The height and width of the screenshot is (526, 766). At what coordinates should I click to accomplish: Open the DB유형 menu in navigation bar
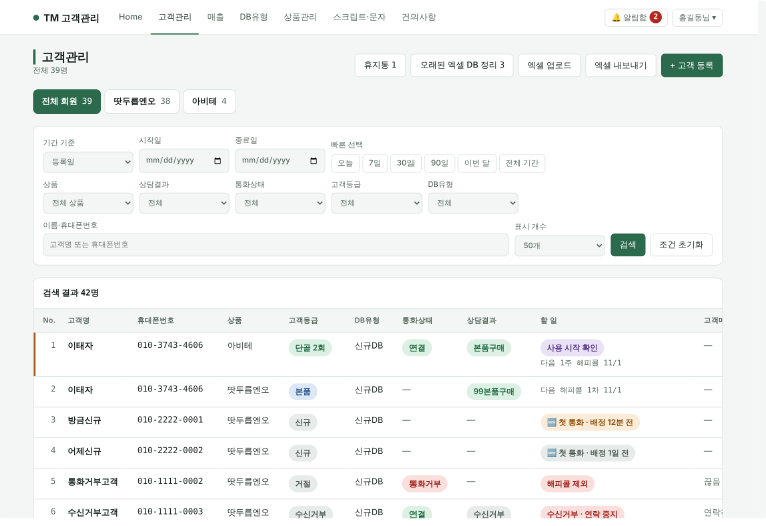click(x=254, y=17)
